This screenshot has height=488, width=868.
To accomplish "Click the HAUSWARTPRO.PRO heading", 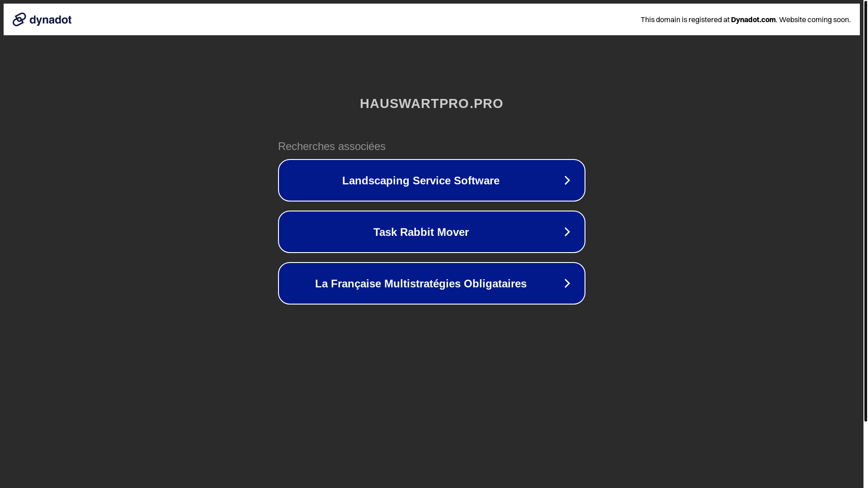I will 432,103.
